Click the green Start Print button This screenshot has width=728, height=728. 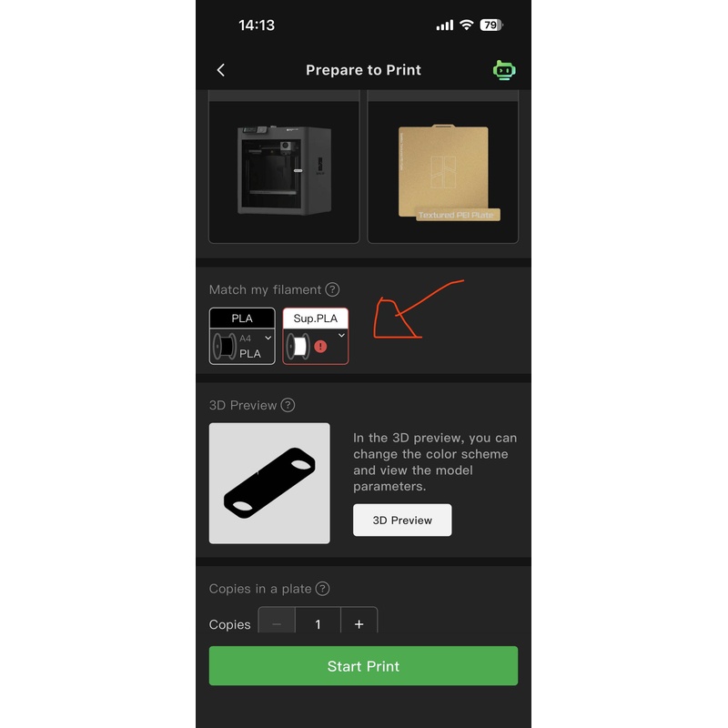[363, 666]
